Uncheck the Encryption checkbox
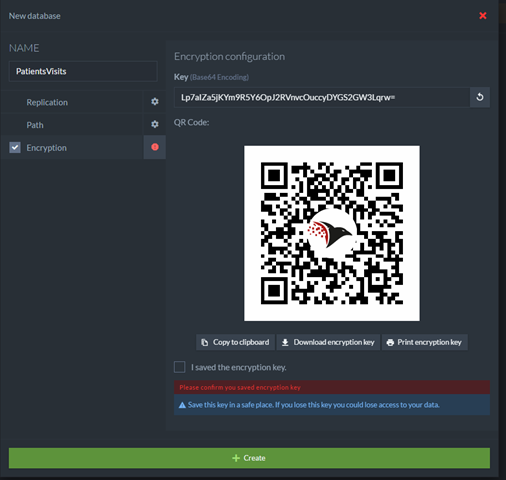Viewport: 506px width, 480px height. (15, 147)
